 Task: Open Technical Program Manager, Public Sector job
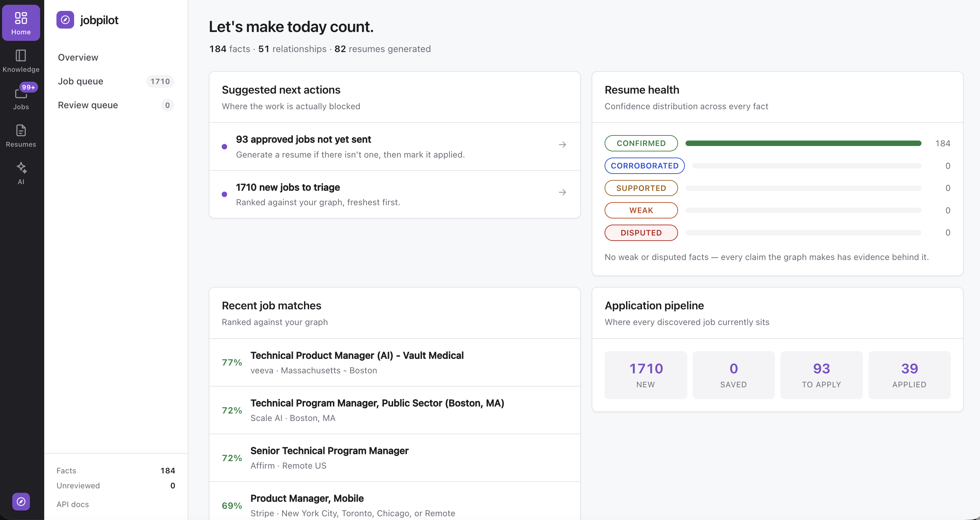(394, 410)
